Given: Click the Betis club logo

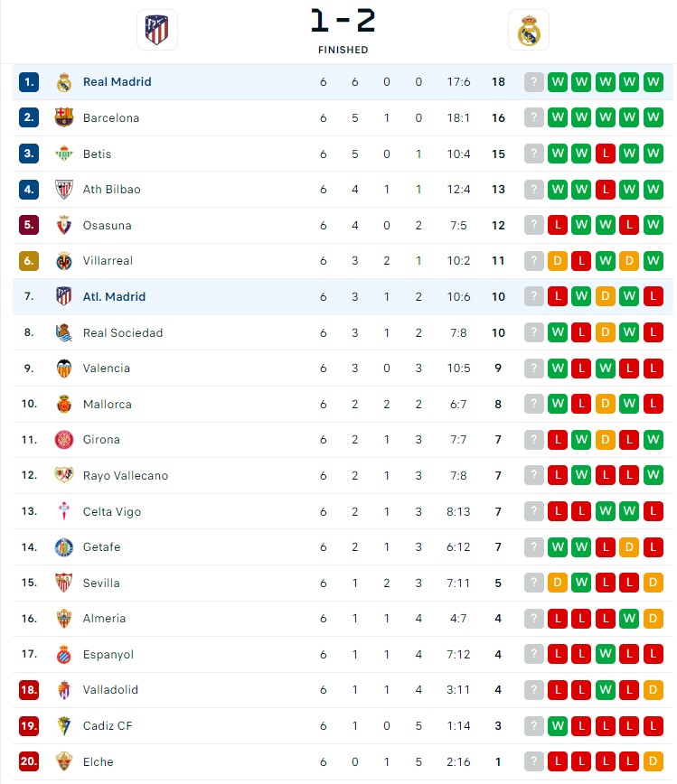Looking at the screenshot, I should click(63, 154).
